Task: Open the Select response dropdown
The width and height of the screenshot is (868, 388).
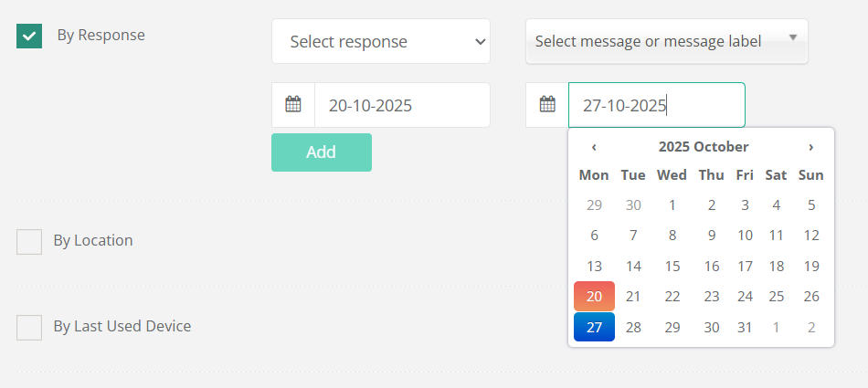Action: click(x=381, y=42)
